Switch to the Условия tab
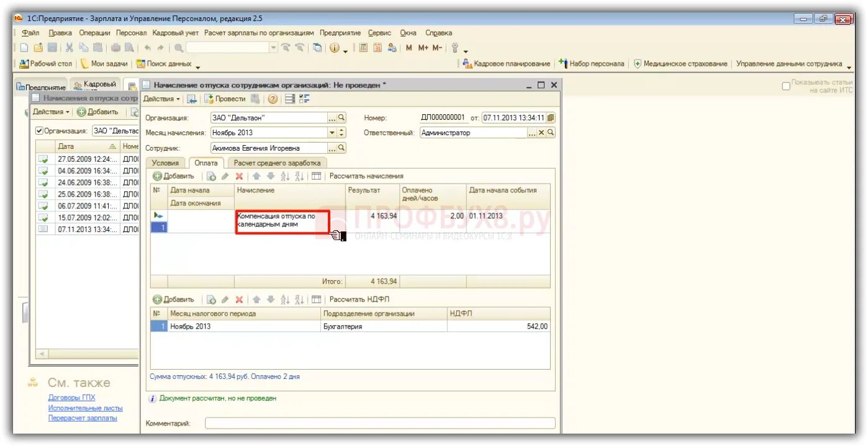The height and width of the screenshot is (446, 868). coord(165,163)
